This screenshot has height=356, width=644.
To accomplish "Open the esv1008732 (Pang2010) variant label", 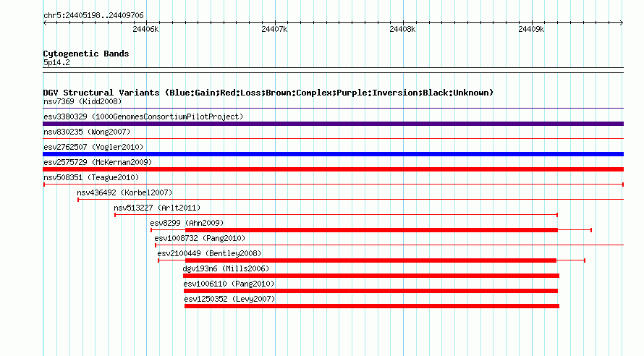I will [x=200, y=239].
